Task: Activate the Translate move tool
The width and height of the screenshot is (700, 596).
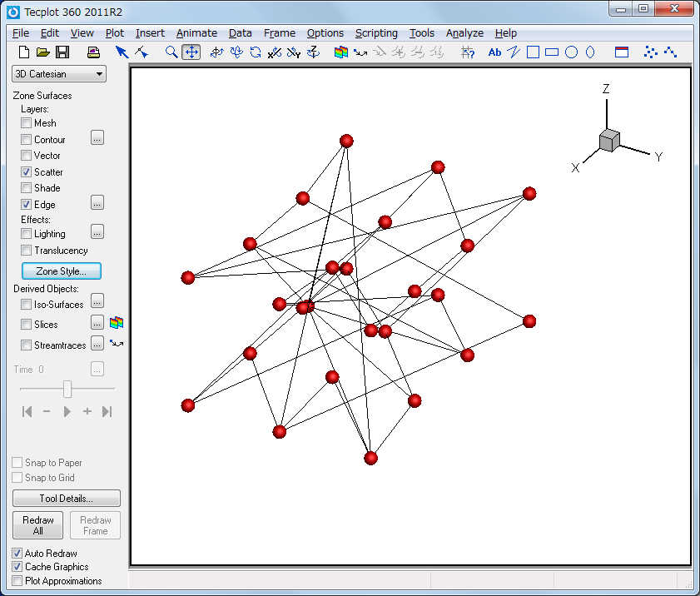Action: [x=191, y=52]
